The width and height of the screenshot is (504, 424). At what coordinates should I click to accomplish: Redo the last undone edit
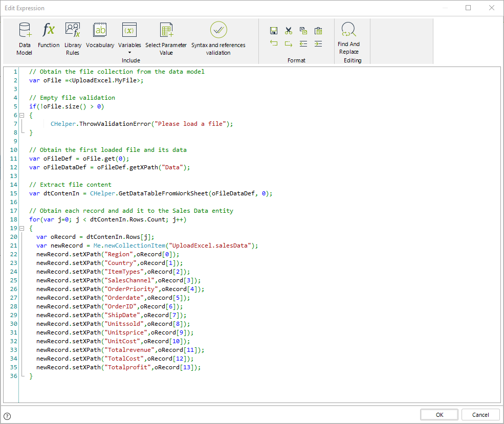(288, 43)
